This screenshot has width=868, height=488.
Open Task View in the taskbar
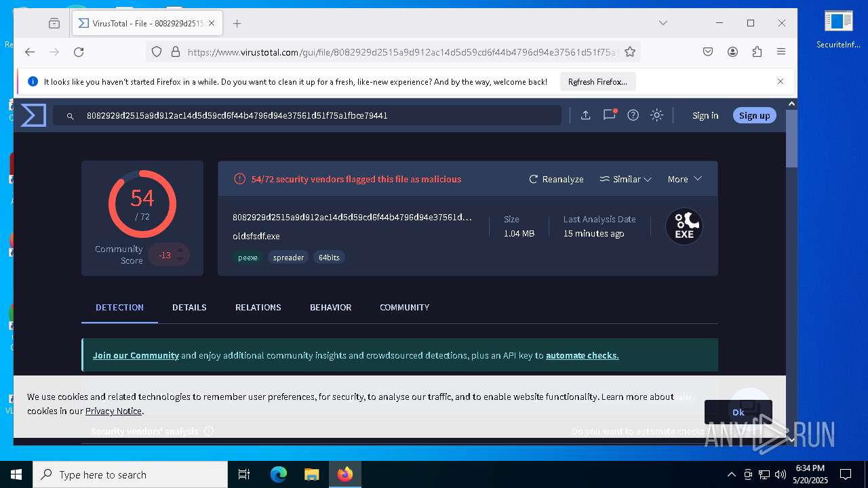244,474
